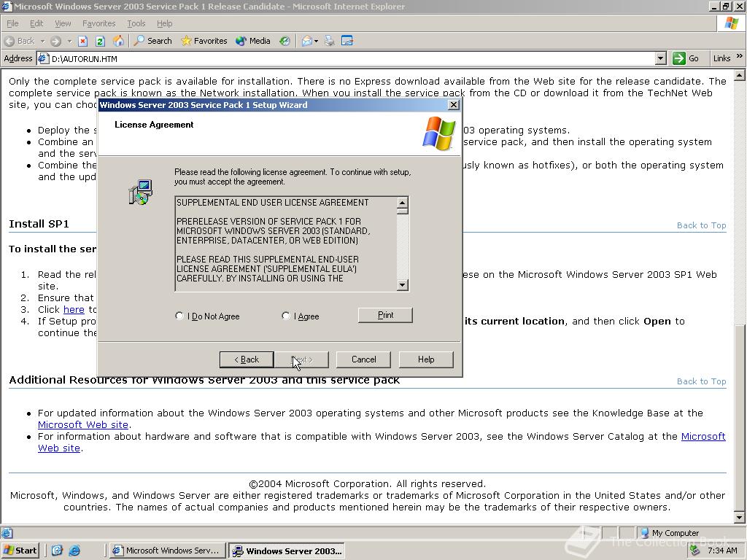
Task: Click the license text scroll up arrow
Action: pyautogui.click(x=403, y=203)
